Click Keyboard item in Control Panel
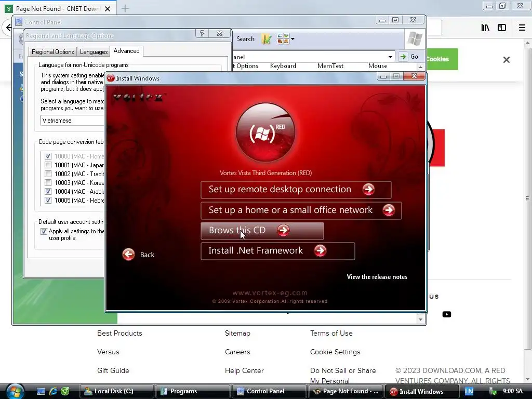 pyautogui.click(x=283, y=66)
